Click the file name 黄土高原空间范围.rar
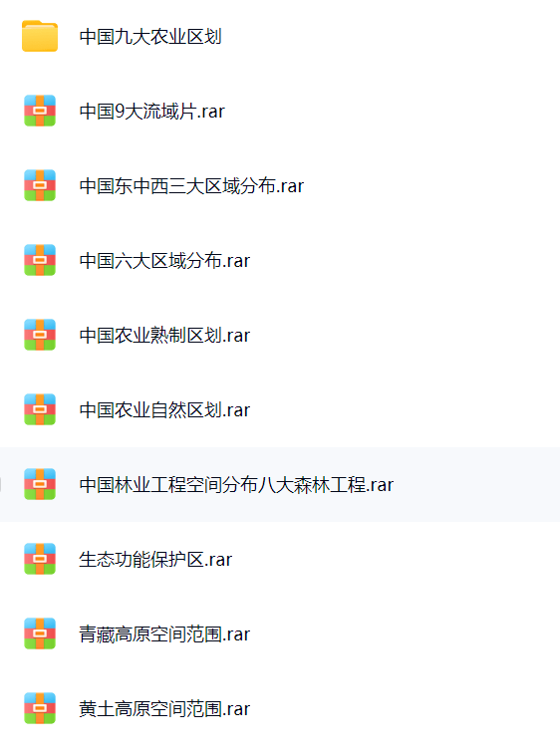Image resolution: width=560 pixels, height=756 pixels. tap(164, 709)
